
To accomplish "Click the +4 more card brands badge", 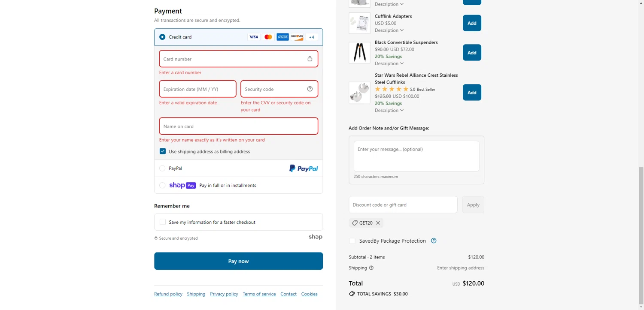I will tap(312, 37).
